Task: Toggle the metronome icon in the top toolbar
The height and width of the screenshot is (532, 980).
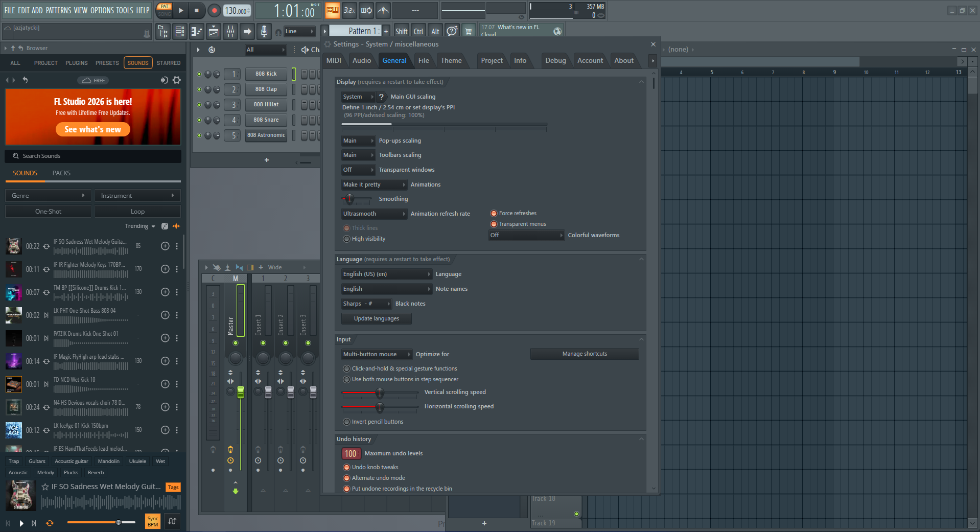Action: 383,10
